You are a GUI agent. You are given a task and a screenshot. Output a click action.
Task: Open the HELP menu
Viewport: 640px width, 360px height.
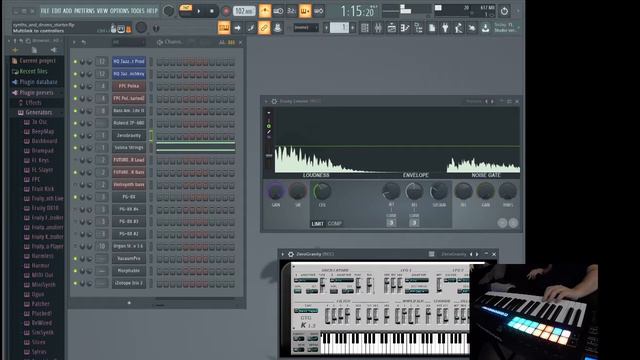click(152, 11)
